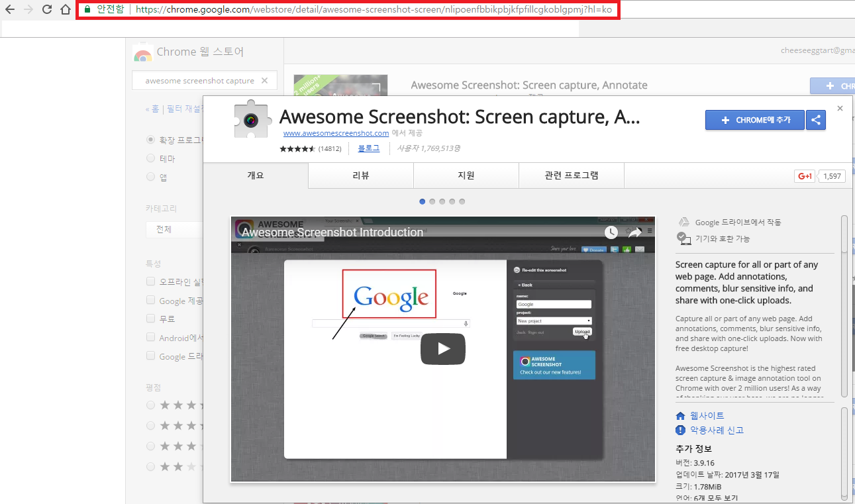This screenshot has width=855, height=504.
Task: Click the Google Drive icon next to 드라이브에서 작동
Action: (683, 222)
